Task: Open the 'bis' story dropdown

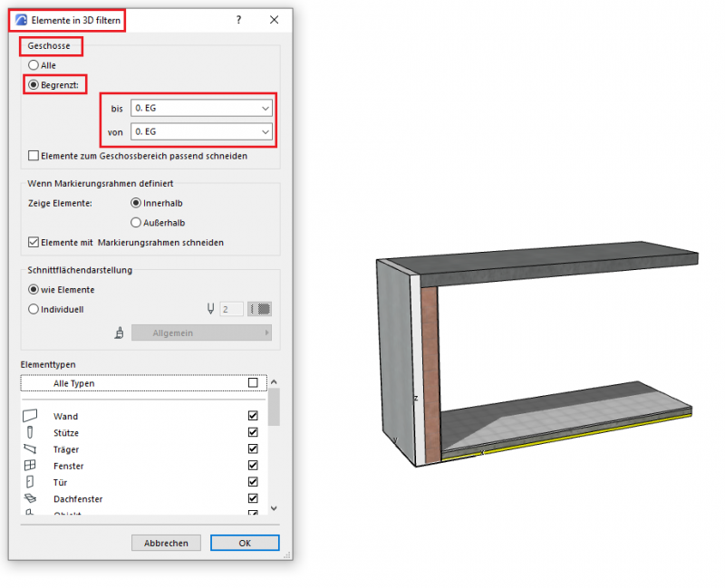Action: [201, 108]
